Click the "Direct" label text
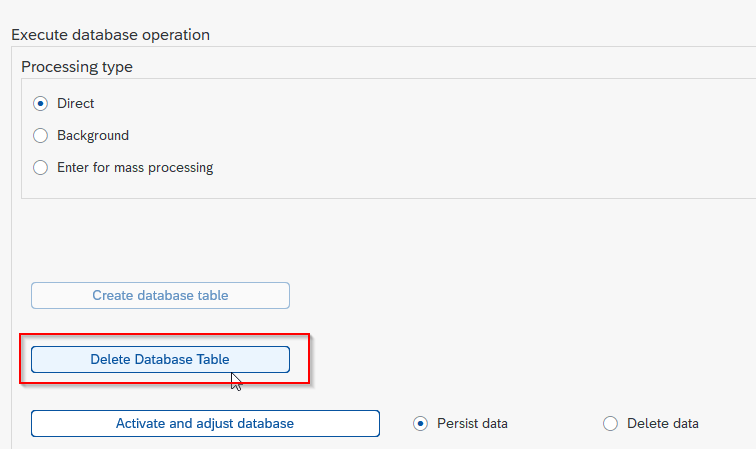The image size is (756, 449). coord(75,104)
